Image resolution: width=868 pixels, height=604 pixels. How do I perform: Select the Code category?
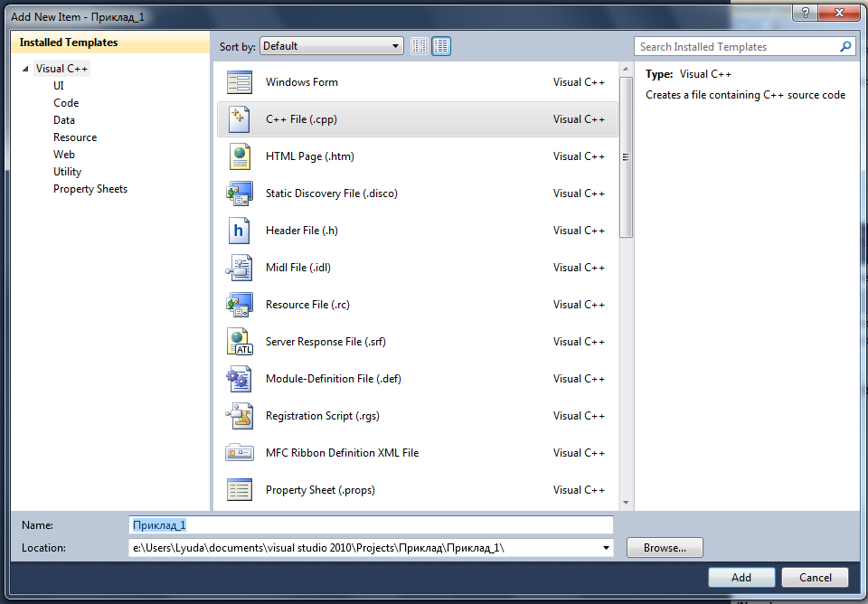pos(66,103)
